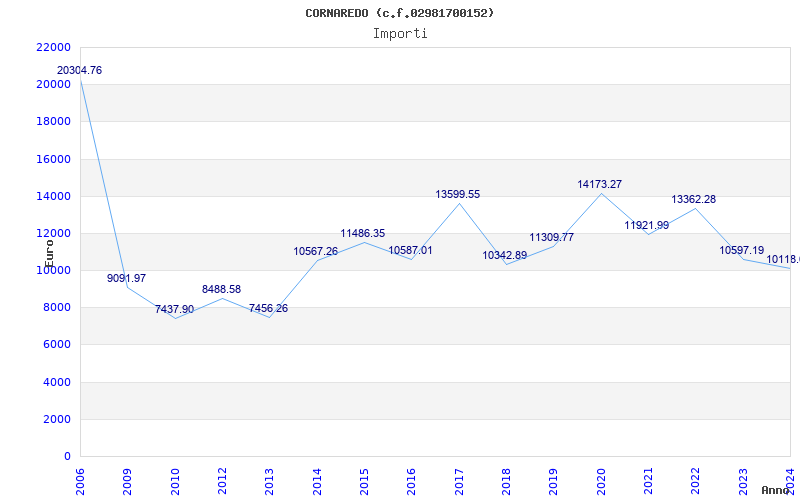Select the 2012 x-axis year label
Viewport: 800px width, 500px height.
pos(222,481)
